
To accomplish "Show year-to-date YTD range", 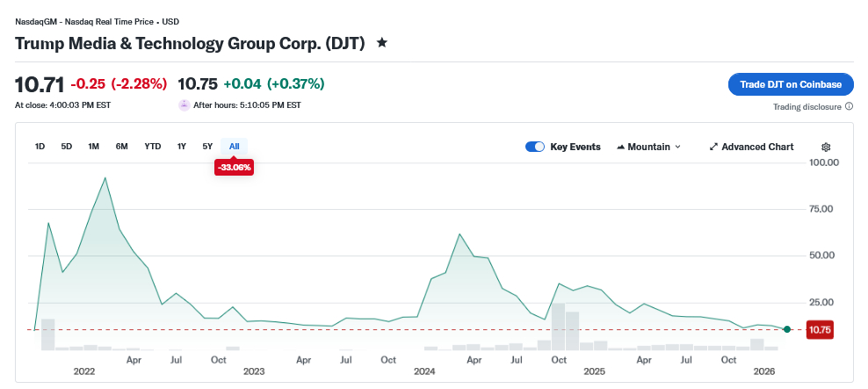I will [153, 146].
